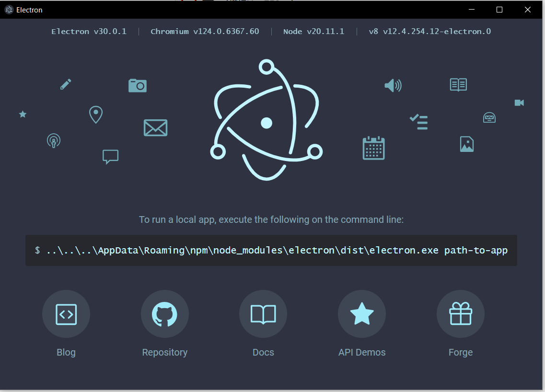Launch the API Demos

362,314
